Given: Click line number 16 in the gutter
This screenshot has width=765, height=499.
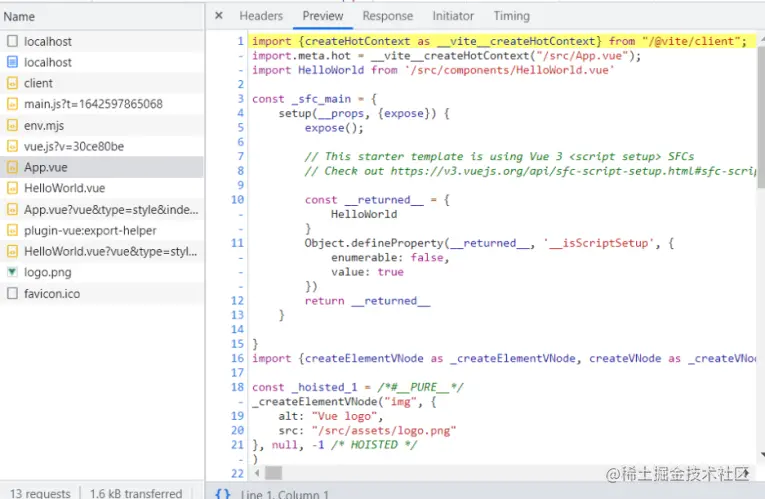Looking at the screenshot, I should pyautogui.click(x=237, y=358).
